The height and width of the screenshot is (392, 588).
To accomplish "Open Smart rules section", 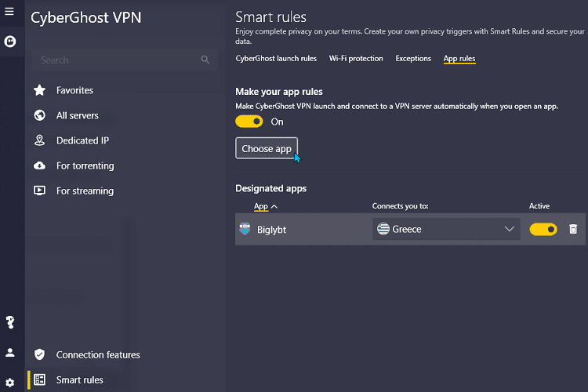I will click(79, 380).
